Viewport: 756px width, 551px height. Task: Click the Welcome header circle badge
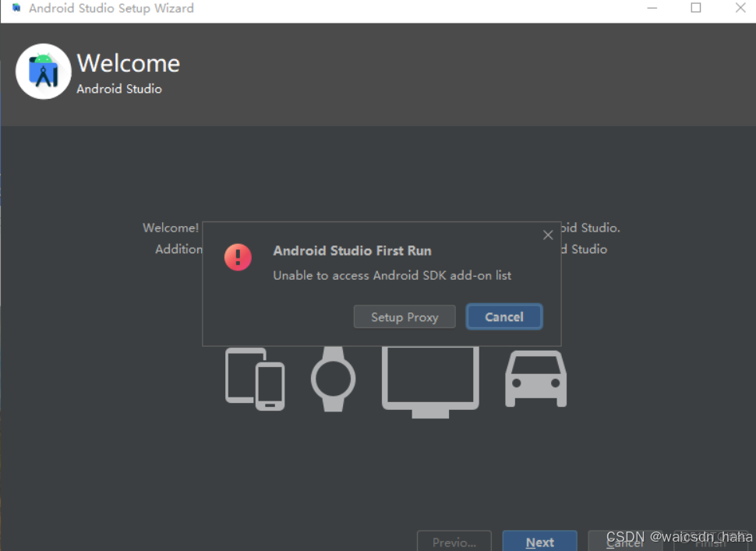(43, 71)
